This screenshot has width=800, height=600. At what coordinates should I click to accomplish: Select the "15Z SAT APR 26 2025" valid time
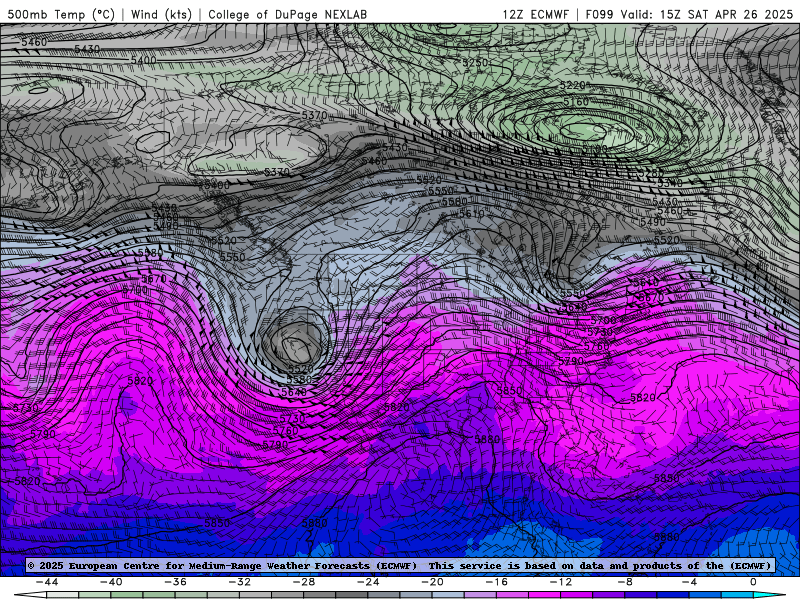point(726,14)
